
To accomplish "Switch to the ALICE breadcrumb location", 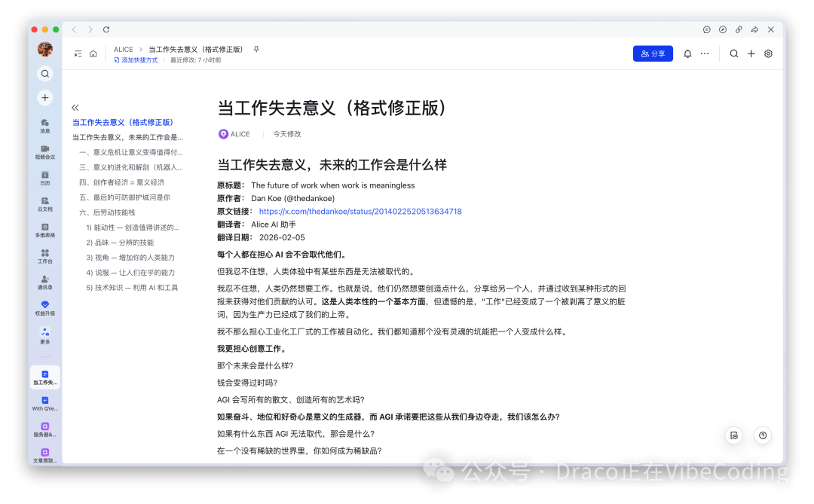I will point(123,48).
